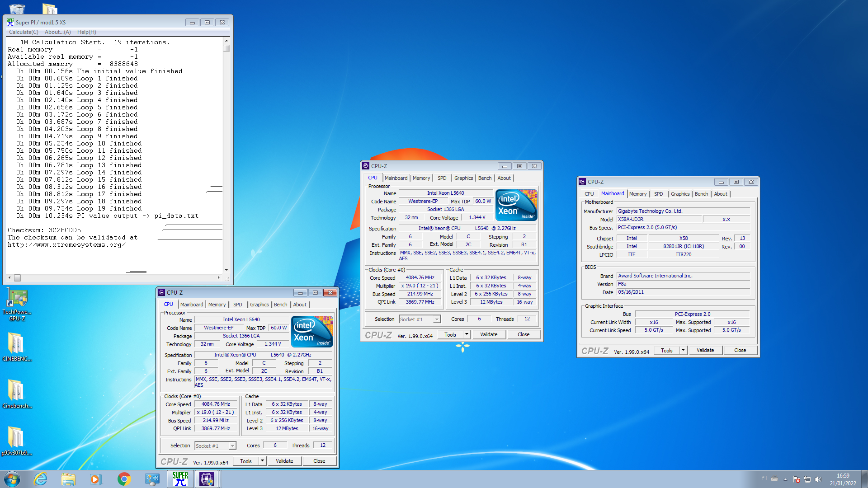This screenshot has width=868, height=488.
Task: Click the PT language indicator
Action: 764,478
